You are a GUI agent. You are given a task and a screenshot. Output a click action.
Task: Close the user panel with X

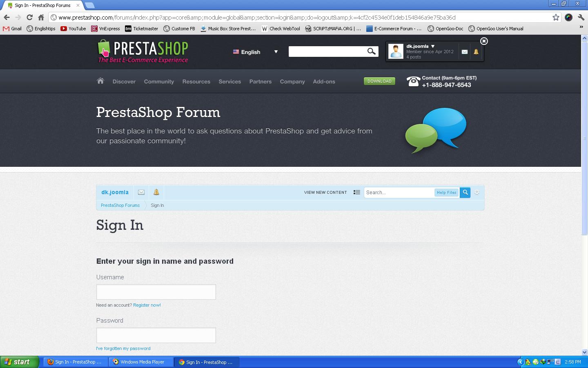pyautogui.click(x=484, y=41)
